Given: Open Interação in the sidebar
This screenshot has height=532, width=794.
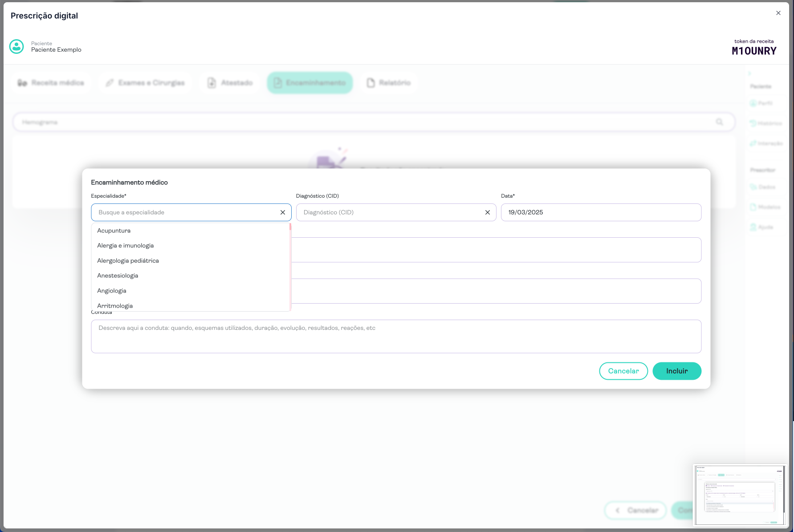Looking at the screenshot, I should click(766, 143).
